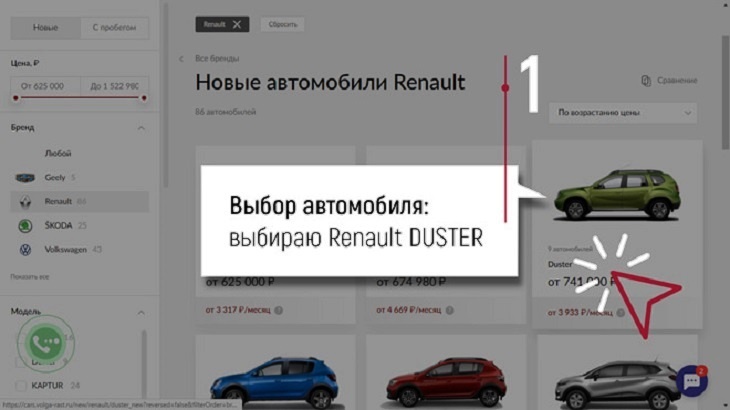730x410 pixels.
Task: Click the Duster model name
Action: coord(560,264)
